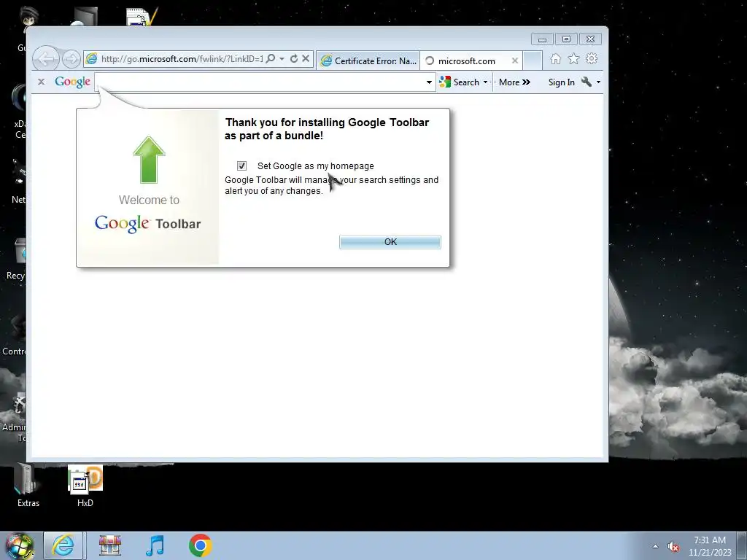
Task: Go forward with the browser forward arrow
Action: click(71, 59)
